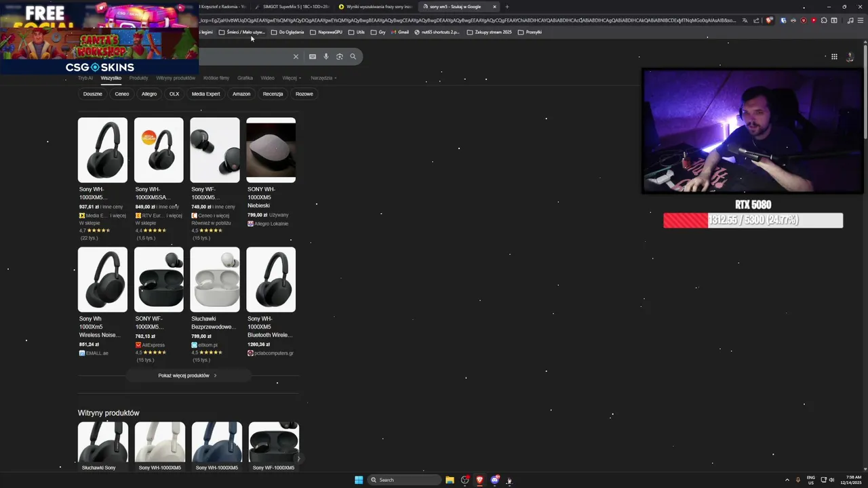Open the Google apps grid icon
The image size is (868, 488).
tap(834, 56)
